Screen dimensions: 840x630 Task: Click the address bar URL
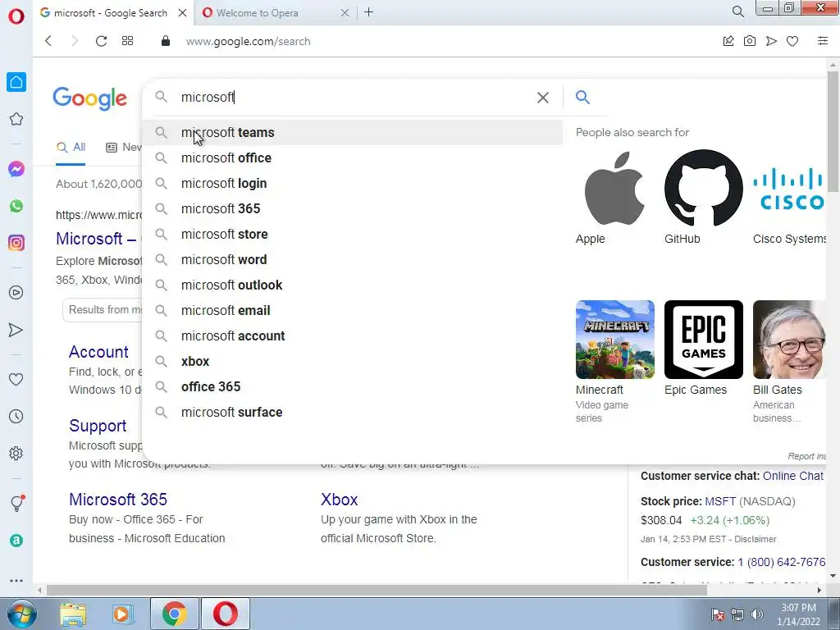click(248, 41)
